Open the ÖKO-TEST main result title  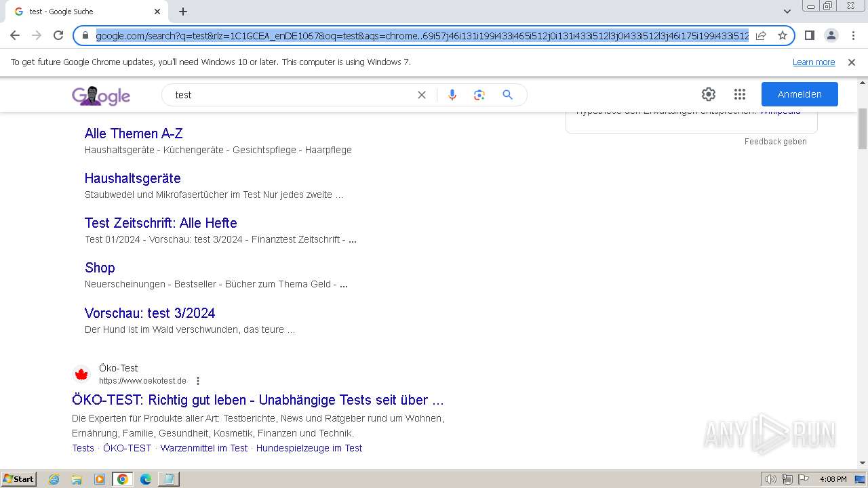[x=258, y=400]
